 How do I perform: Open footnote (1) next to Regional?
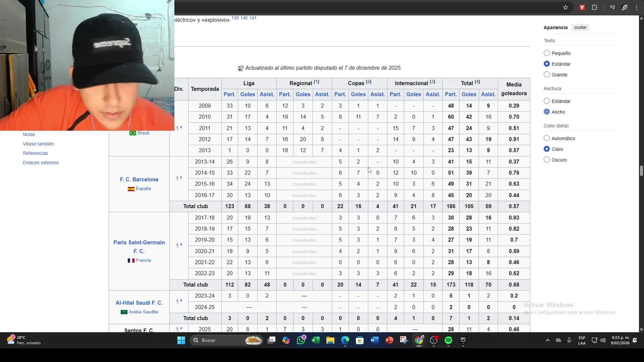coord(316,82)
